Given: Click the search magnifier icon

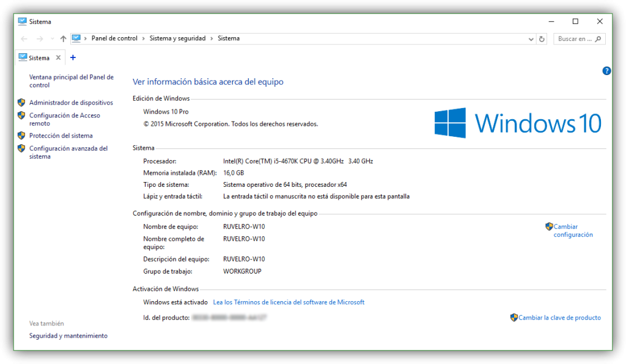Looking at the screenshot, I should [598, 38].
